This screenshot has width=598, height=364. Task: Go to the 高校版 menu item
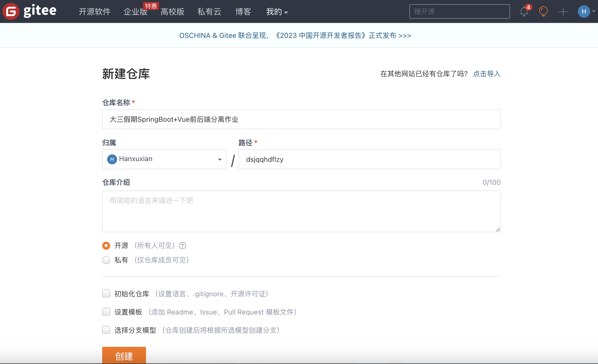point(172,12)
